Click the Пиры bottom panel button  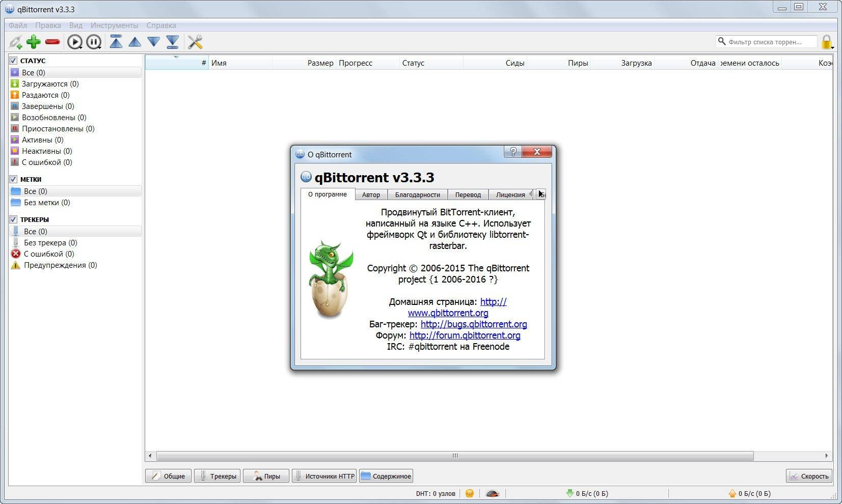[266, 476]
